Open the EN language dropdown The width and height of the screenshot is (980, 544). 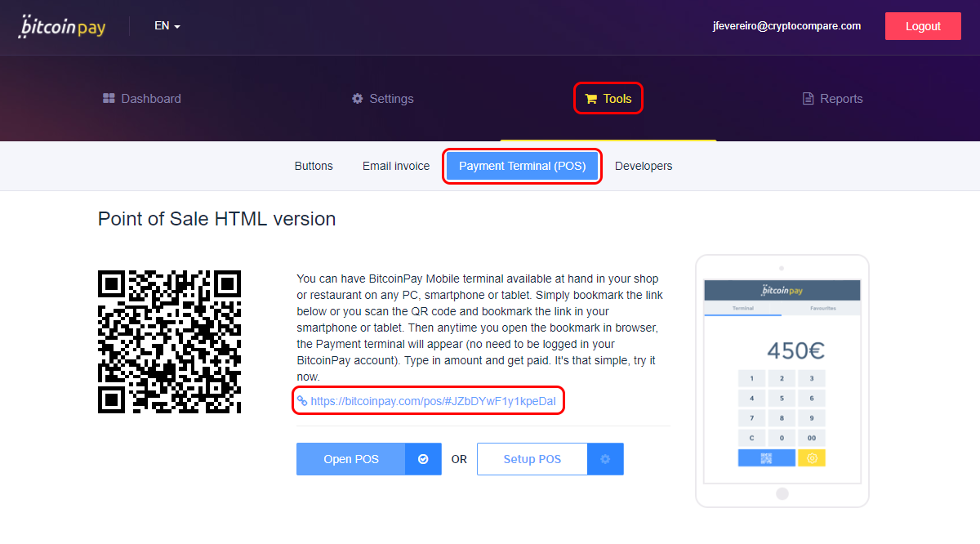167,26
